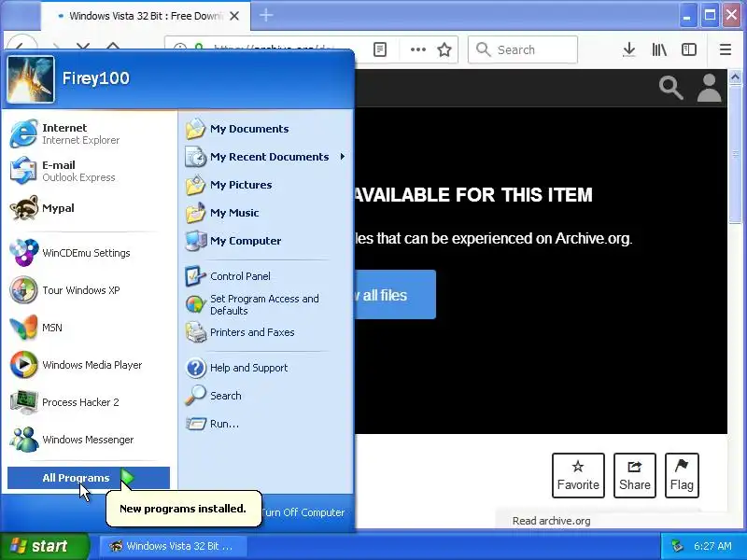Open page actions three-dot menu
This screenshot has height=560, width=747.
pyautogui.click(x=417, y=49)
